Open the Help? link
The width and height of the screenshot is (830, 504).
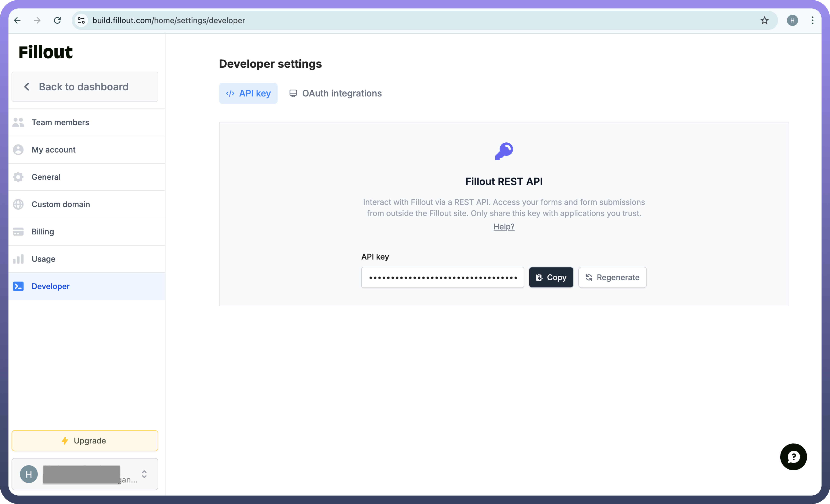(x=504, y=227)
